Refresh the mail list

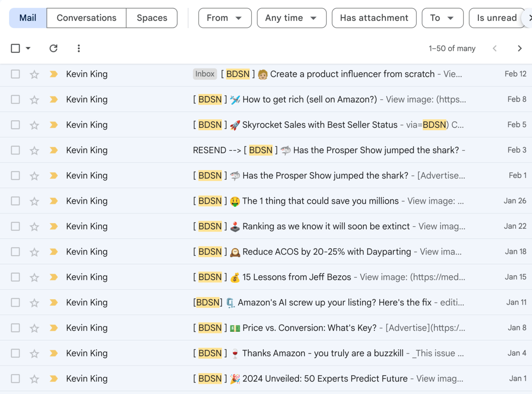54,48
